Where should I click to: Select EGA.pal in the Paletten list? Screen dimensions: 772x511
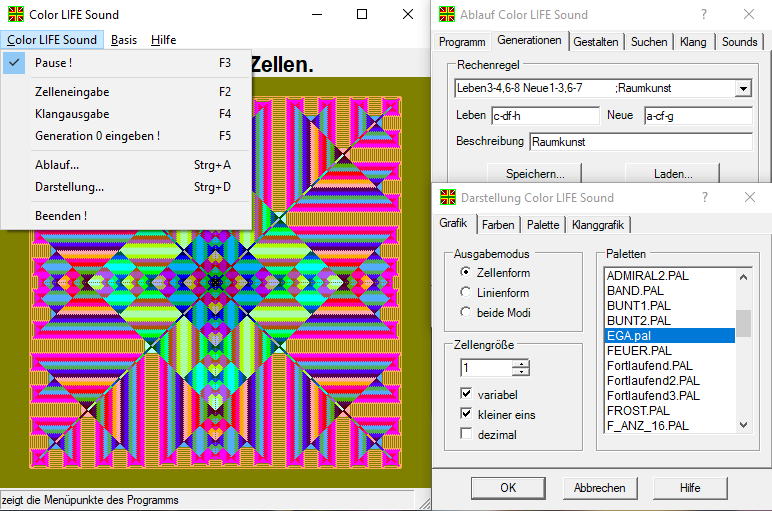(x=670, y=336)
